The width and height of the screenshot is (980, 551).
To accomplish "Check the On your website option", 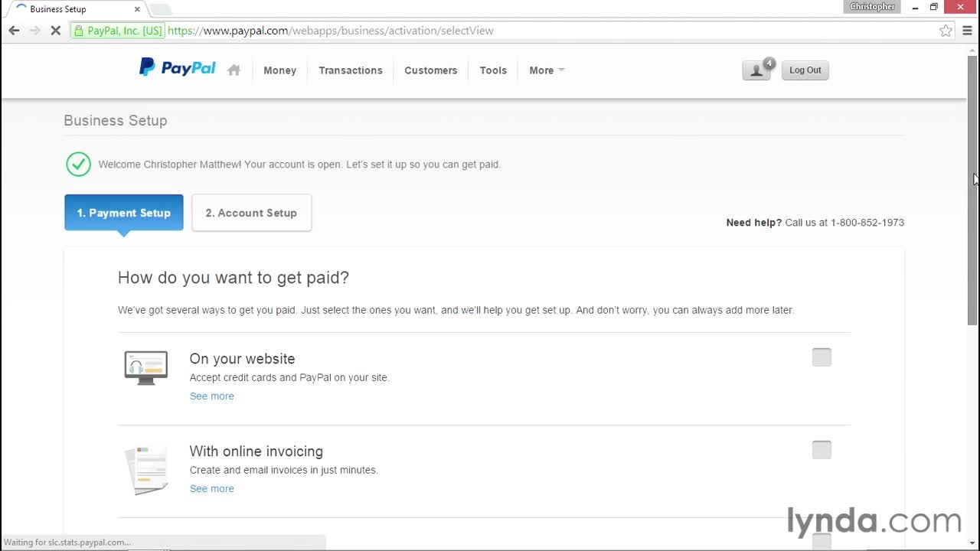I will tap(822, 357).
